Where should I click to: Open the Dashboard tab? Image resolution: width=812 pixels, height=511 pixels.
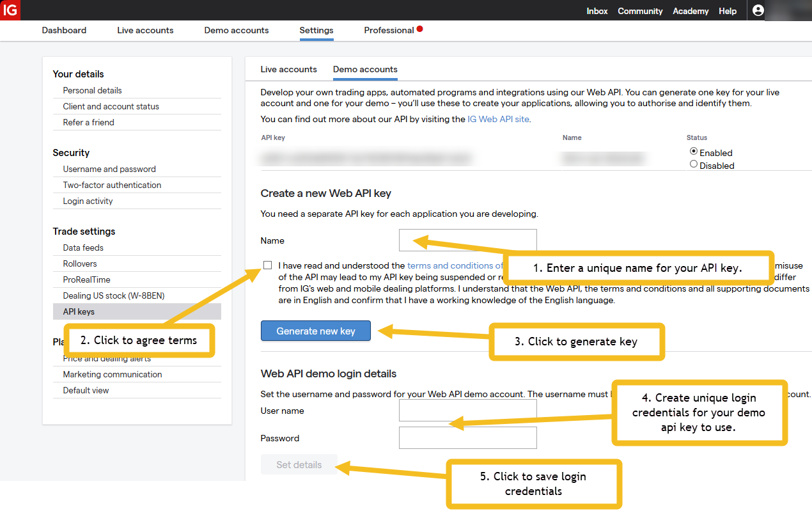[64, 30]
